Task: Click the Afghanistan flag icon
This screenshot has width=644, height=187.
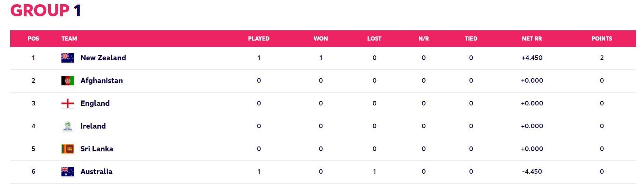Action: coord(68,80)
